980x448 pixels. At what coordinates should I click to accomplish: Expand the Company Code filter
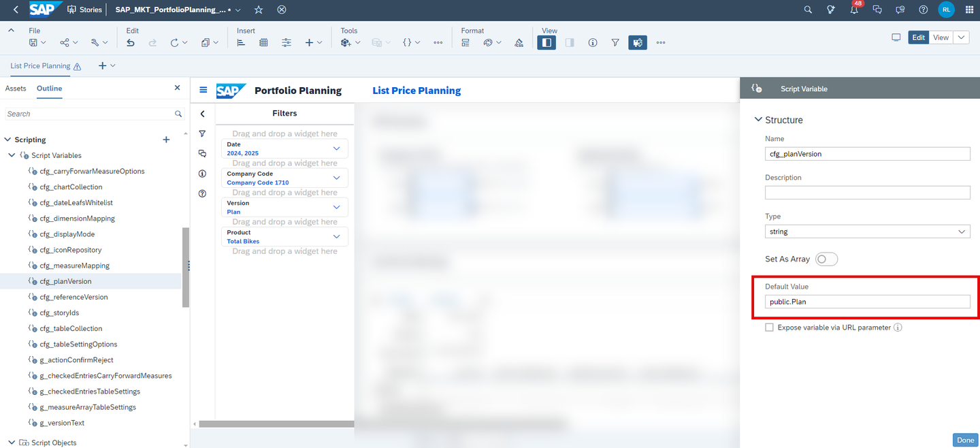(336, 178)
